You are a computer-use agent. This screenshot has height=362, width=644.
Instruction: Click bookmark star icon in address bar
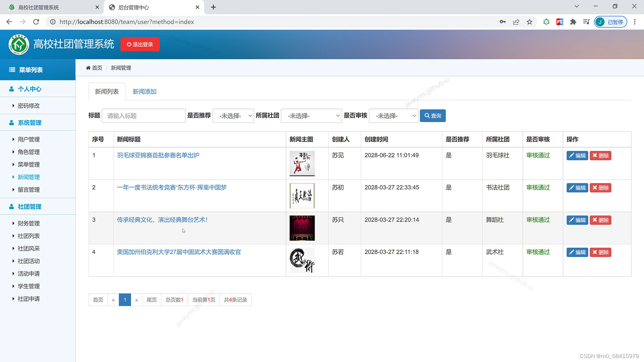click(529, 22)
